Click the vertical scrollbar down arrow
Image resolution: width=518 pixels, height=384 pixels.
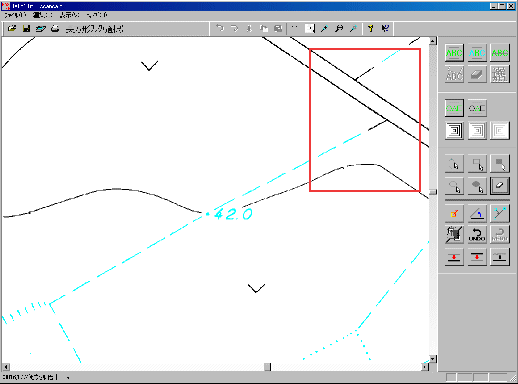point(433,359)
